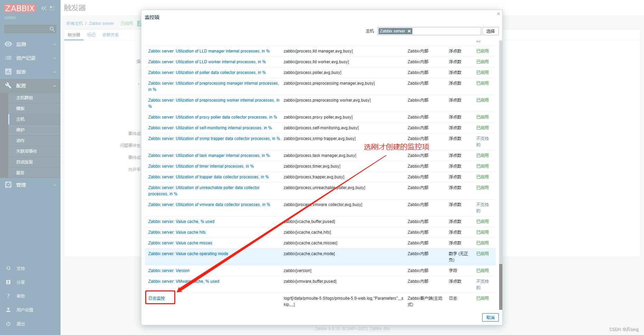The image size is (644, 335).
Task: Click the 配置 wrench icon
Action: coord(8,85)
